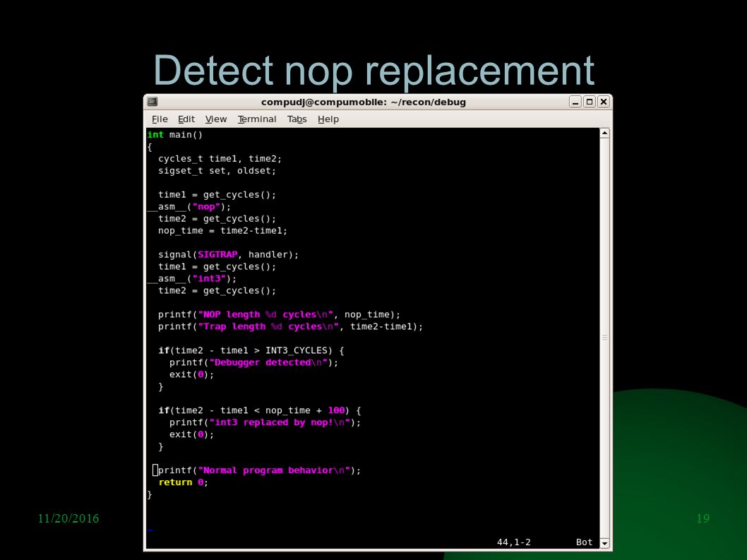The height and width of the screenshot is (560, 747).
Task: Close the terminal window
Action: pos(604,102)
